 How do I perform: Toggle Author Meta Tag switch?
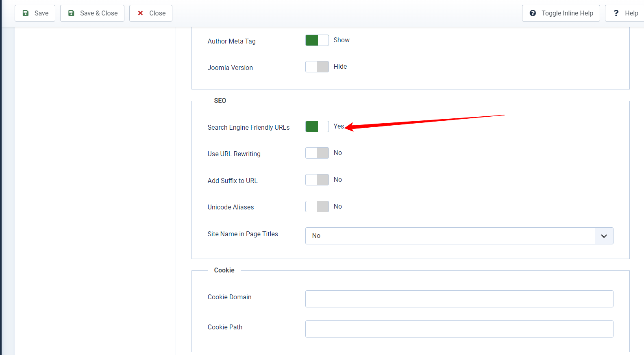[x=317, y=40]
